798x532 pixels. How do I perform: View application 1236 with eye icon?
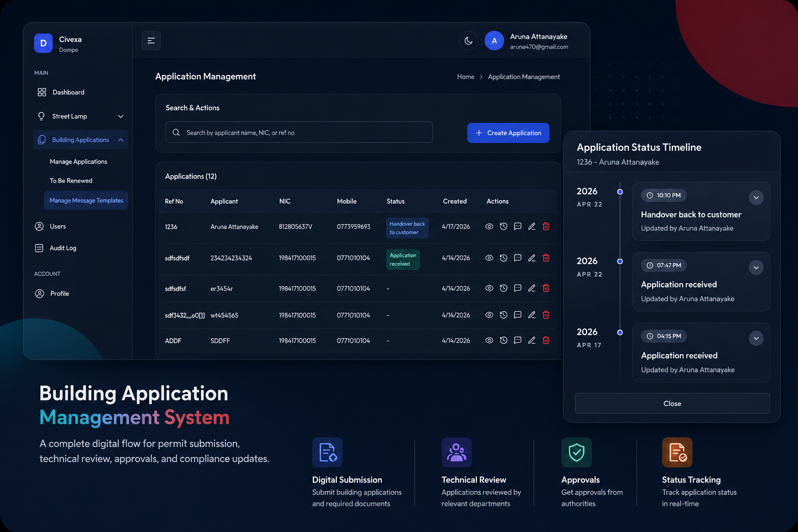pos(489,227)
